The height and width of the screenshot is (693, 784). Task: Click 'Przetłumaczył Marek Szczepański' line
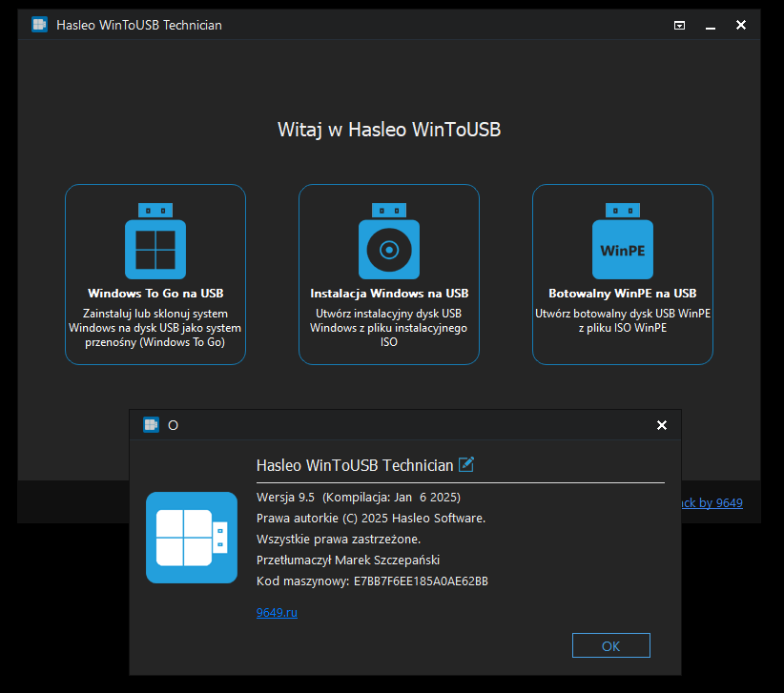[348, 561]
